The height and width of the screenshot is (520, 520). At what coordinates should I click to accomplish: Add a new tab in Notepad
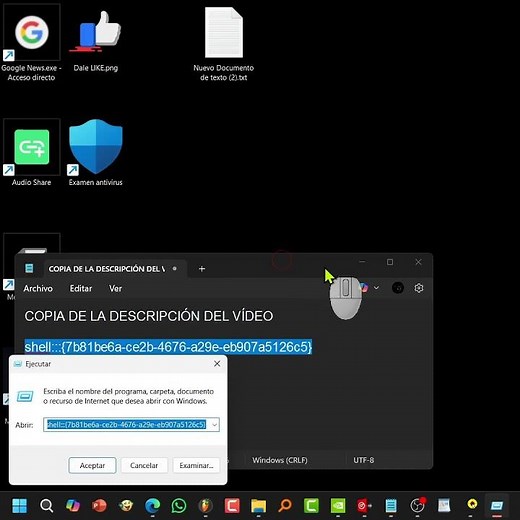point(202,269)
